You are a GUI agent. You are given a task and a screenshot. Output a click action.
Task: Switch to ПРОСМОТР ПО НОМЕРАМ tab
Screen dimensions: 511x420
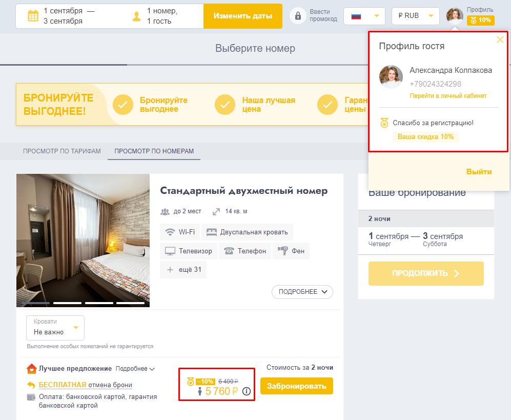coord(154,151)
